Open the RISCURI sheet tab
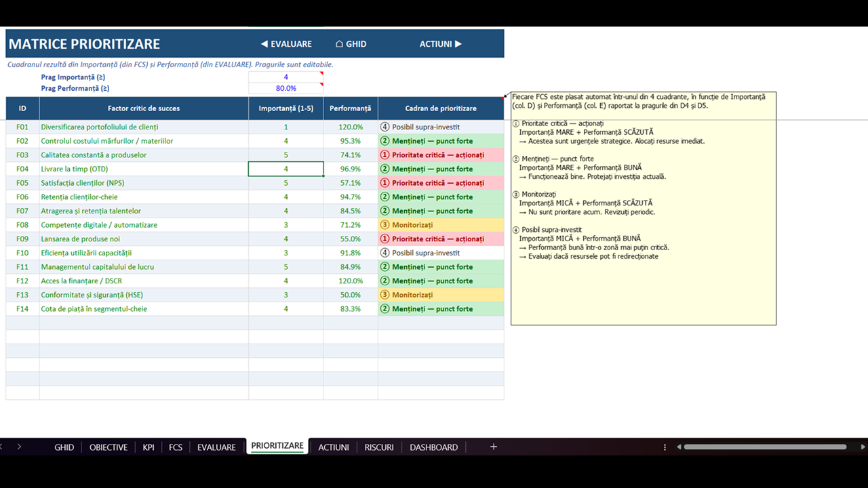868x488 pixels. coord(379,447)
